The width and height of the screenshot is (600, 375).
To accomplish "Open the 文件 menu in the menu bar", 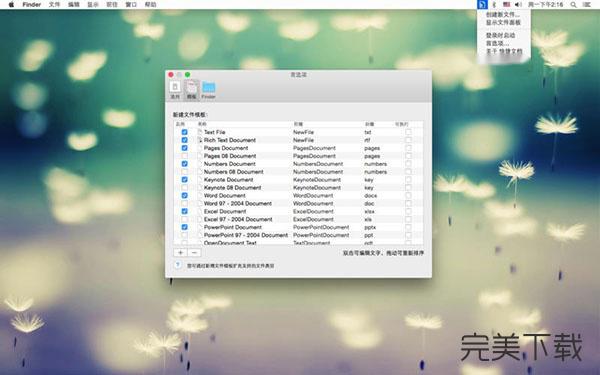I will click(54, 5).
